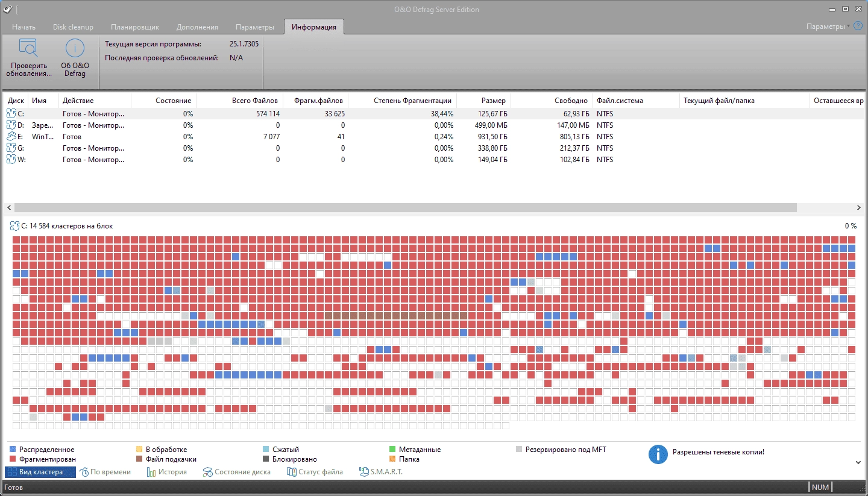Open the top-right Параметры dropdown
Image resolution: width=868 pixels, height=496 pixels.
point(828,27)
